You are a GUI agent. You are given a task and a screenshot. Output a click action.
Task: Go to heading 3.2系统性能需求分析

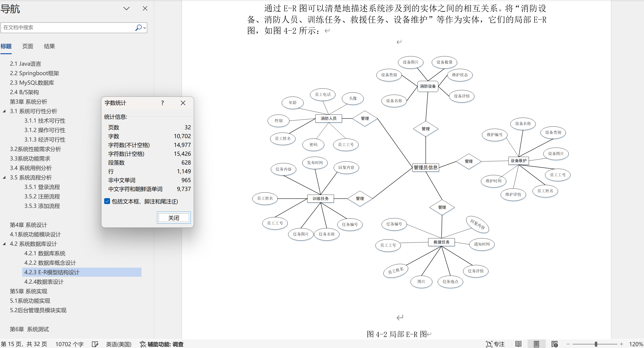35,149
